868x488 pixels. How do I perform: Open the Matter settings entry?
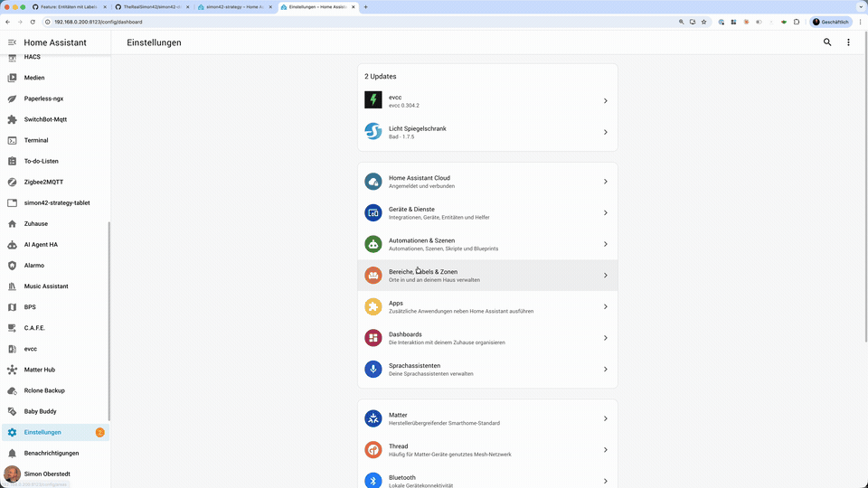(487, 418)
